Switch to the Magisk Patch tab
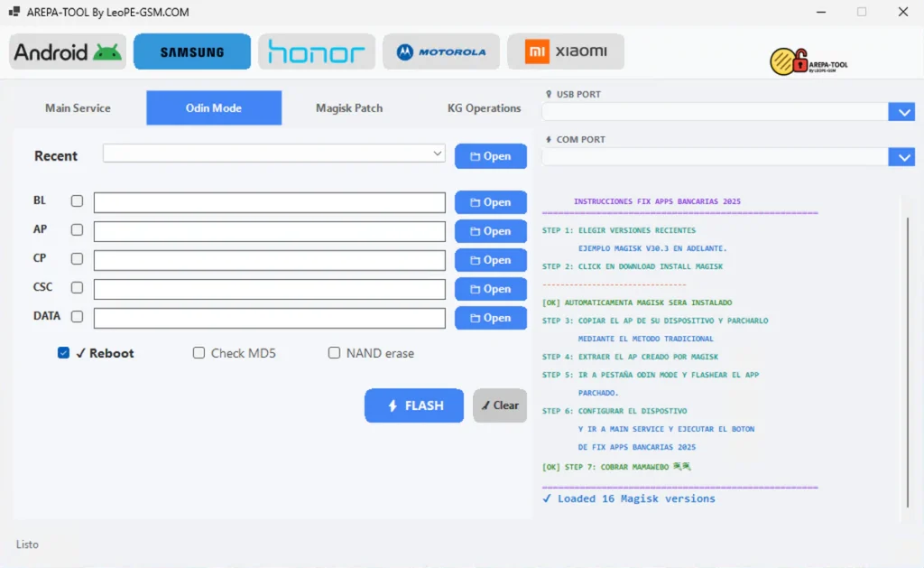 349,108
